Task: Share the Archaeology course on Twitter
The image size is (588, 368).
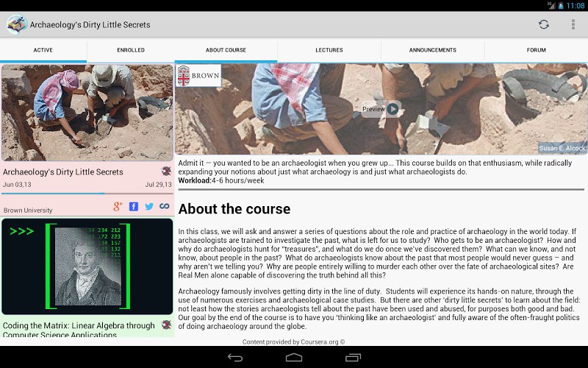Action: [149, 206]
